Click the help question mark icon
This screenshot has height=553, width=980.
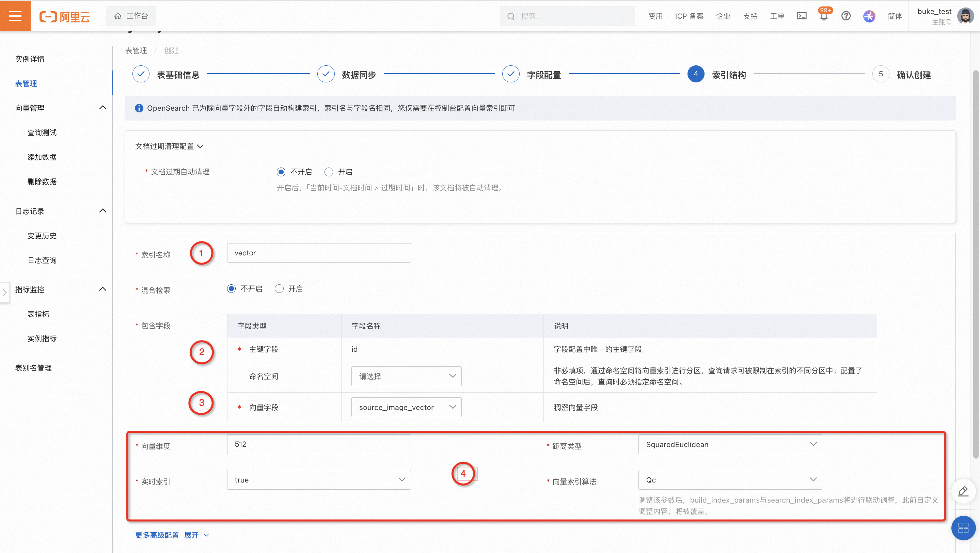click(x=846, y=16)
